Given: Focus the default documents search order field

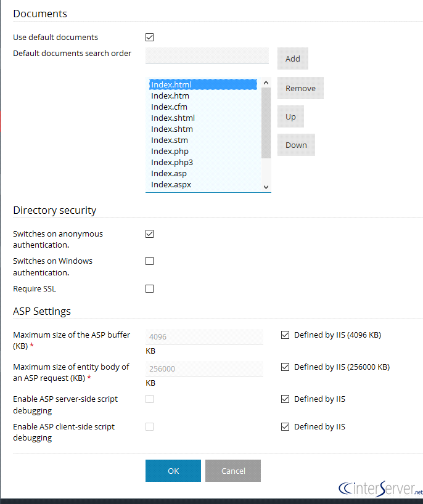Looking at the screenshot, I should click(x=207, y=55).
